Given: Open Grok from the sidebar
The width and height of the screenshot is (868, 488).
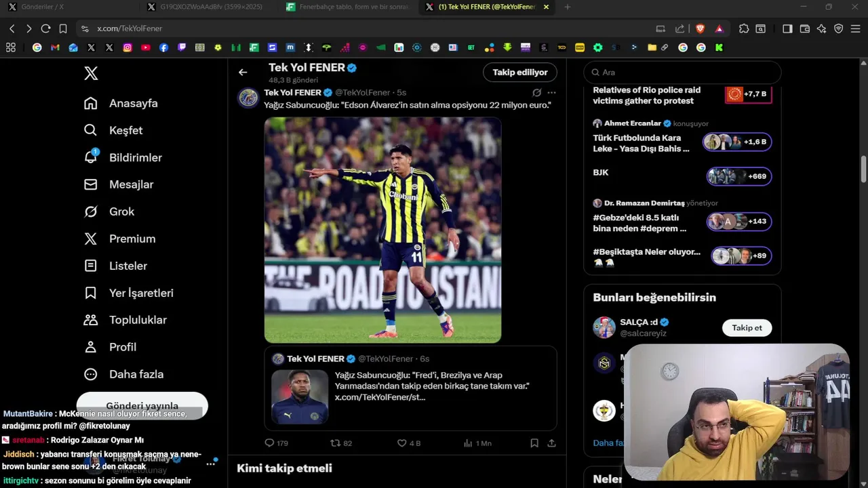Looking at the screenshot, I should (108, 211).
